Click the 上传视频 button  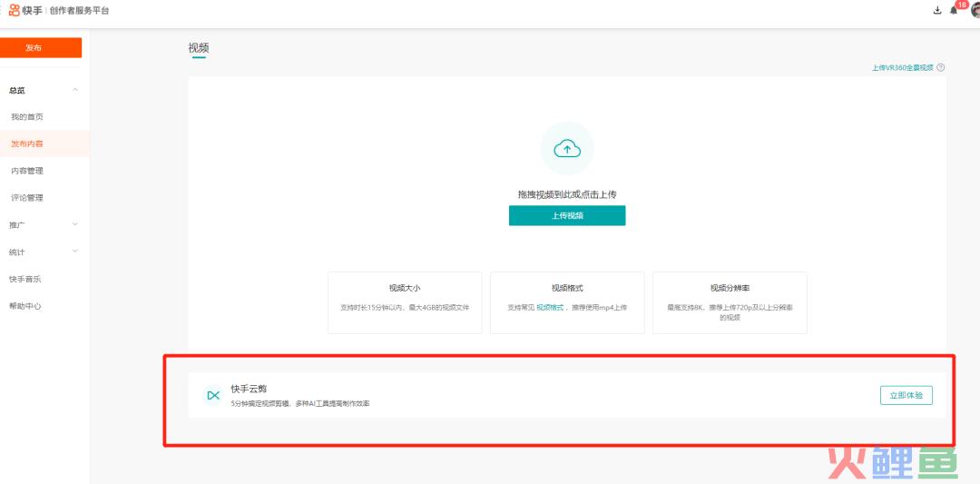567,216
